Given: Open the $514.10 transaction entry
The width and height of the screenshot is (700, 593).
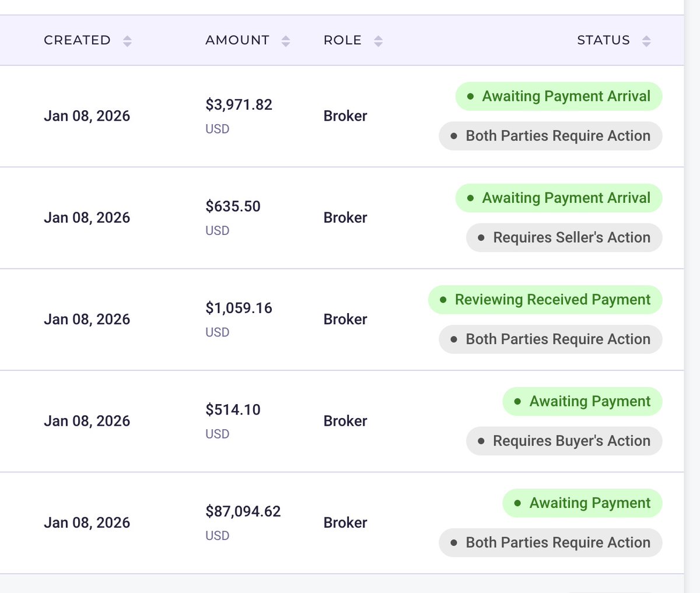Looking at the screenshot, I should coord(342,421).
